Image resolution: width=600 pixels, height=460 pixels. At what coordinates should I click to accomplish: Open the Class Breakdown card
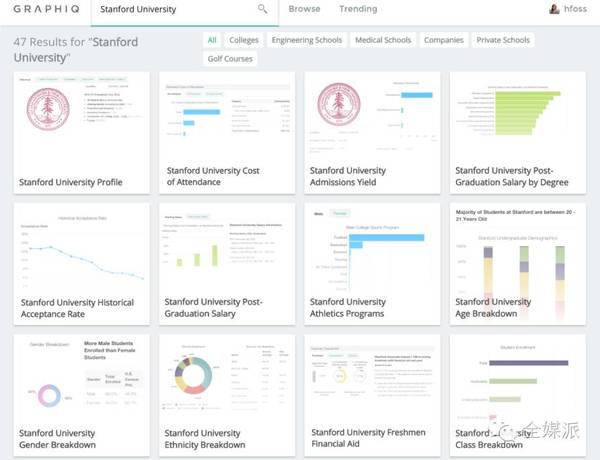tap(517, 395)
